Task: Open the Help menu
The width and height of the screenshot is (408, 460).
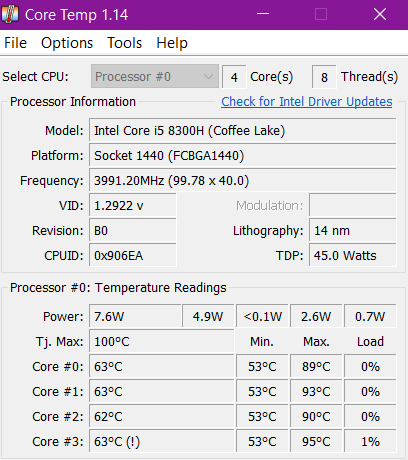Action: click(x=172, y=43)
